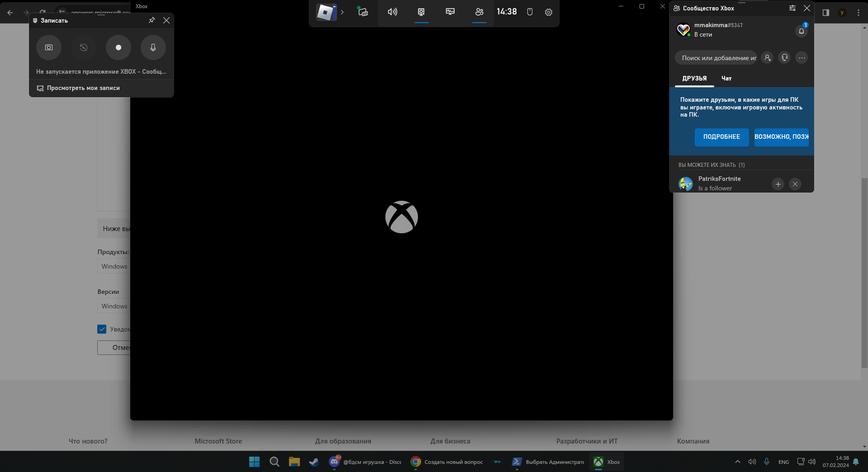Open Game Bar settings gear

click(549, 12)
